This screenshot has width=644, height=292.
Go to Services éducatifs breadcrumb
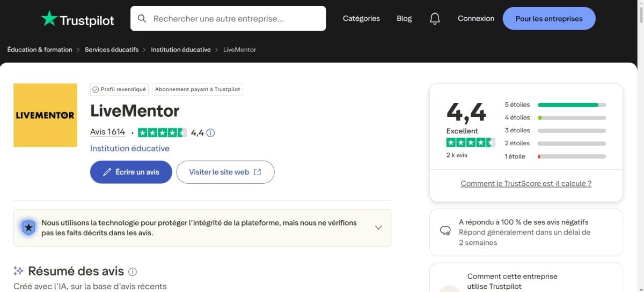coord(112,50)
